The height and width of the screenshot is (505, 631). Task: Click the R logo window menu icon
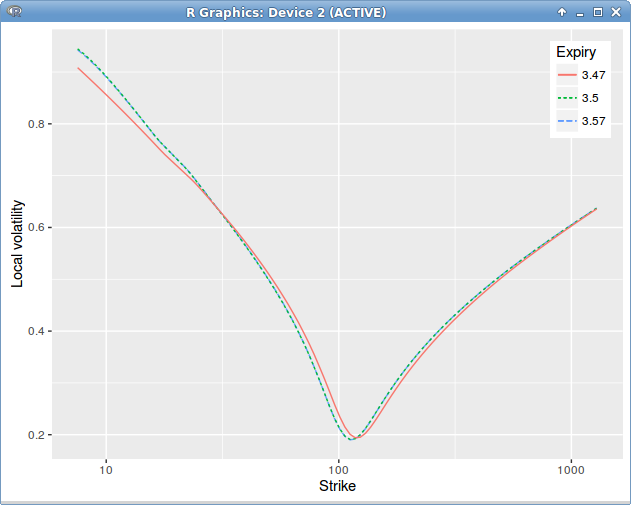[14, 12]
